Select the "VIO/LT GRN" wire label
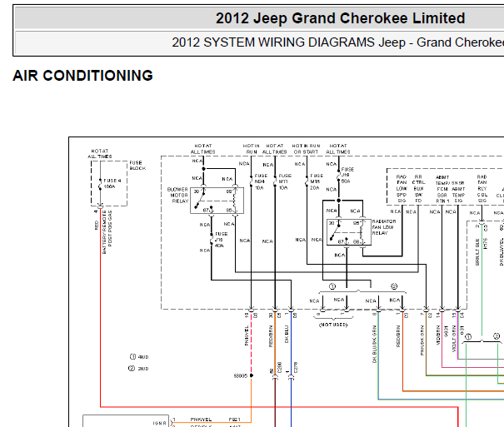The width and height of the screenshot is (504, 427). pos(454,339)
